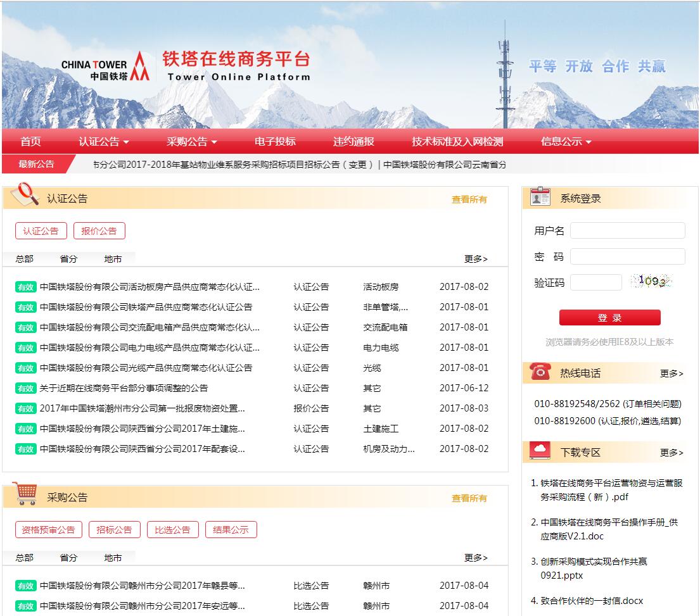This screenshot has height=616, width=700.
Task: Click the cloud download icon beside 下载专区
Action: [x=540, y=451]
